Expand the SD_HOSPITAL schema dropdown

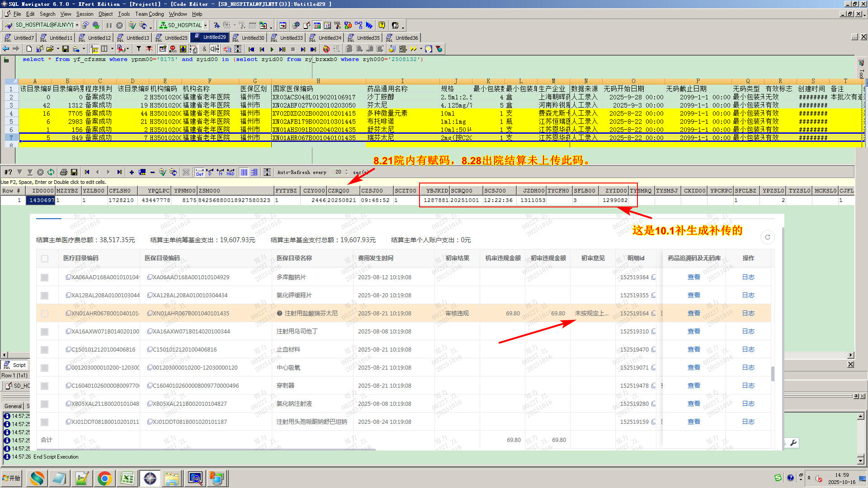(205, 25)
